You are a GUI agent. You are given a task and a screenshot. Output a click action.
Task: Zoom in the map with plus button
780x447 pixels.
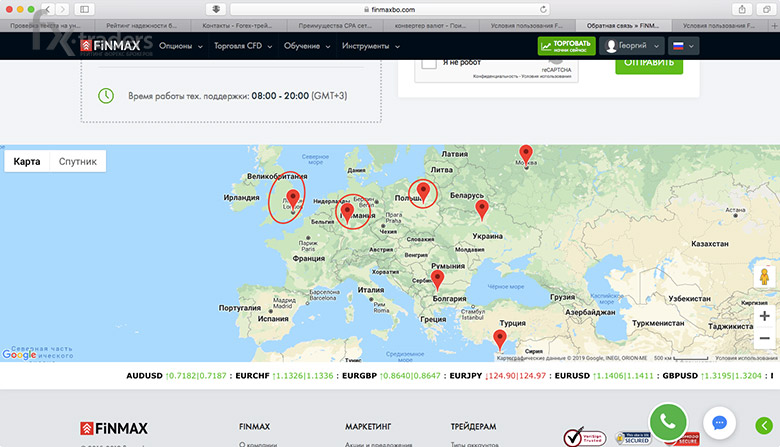click(x=765, y=316)
